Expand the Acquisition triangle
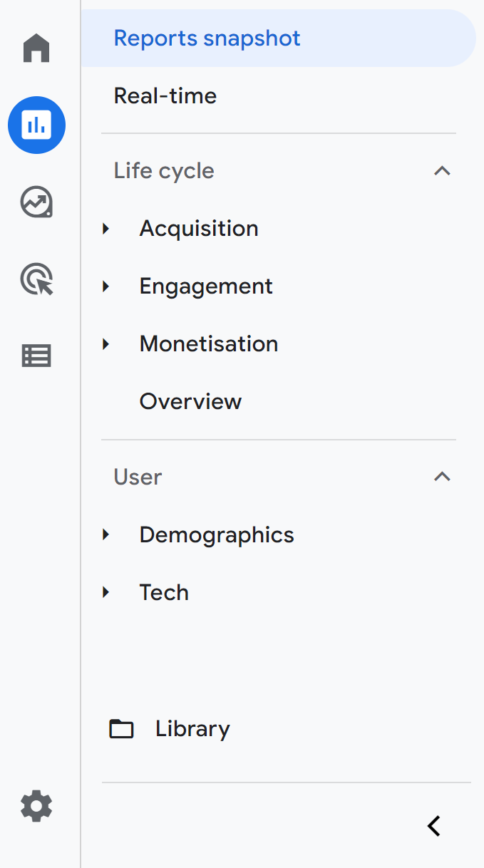Image resolution: width=484 pixels, height=868 pixels. coord(106,229)
